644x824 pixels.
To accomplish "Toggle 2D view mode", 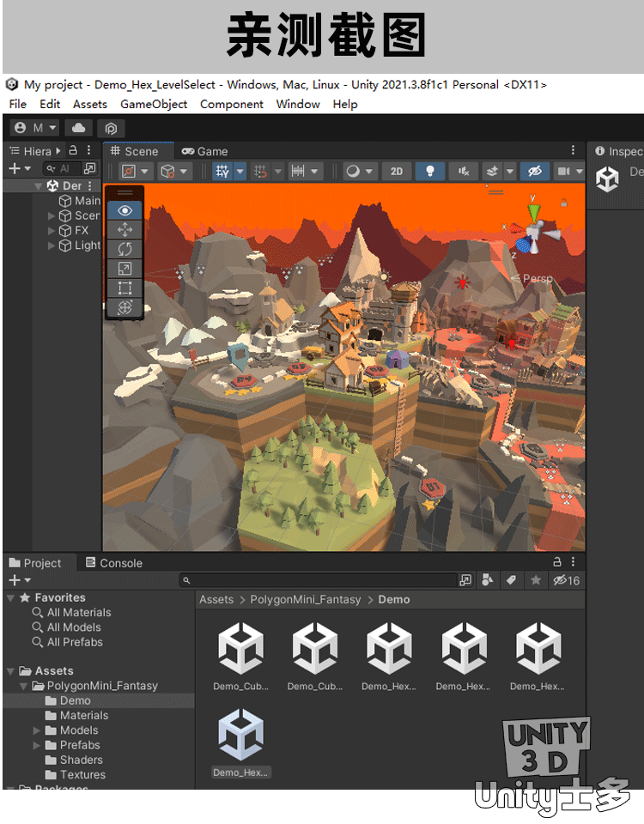I will click(396, 172).
